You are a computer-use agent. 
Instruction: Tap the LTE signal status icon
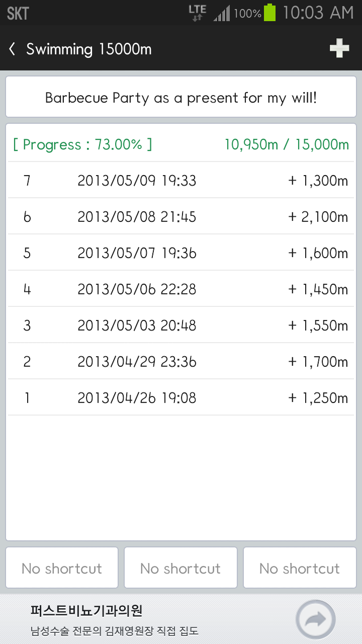click(197, 13)
